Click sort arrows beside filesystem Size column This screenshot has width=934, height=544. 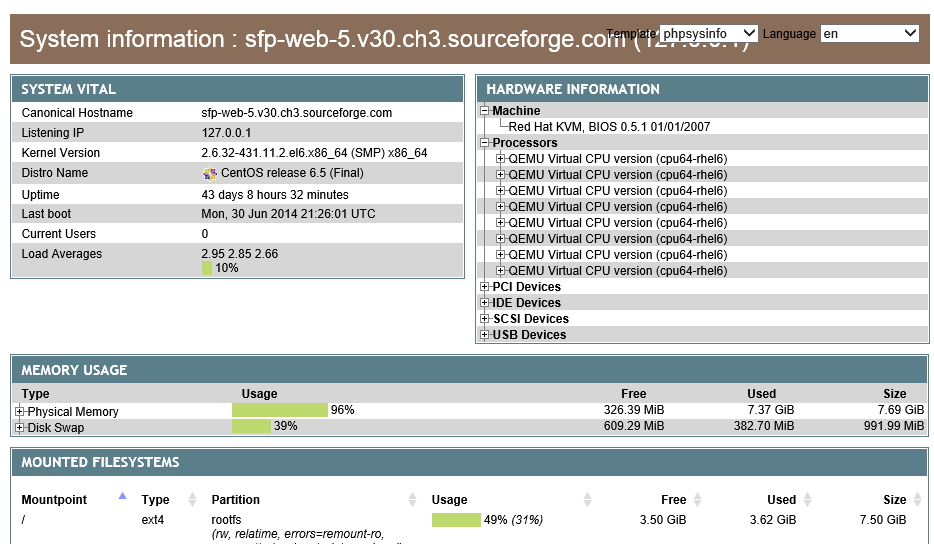point(917,500)
